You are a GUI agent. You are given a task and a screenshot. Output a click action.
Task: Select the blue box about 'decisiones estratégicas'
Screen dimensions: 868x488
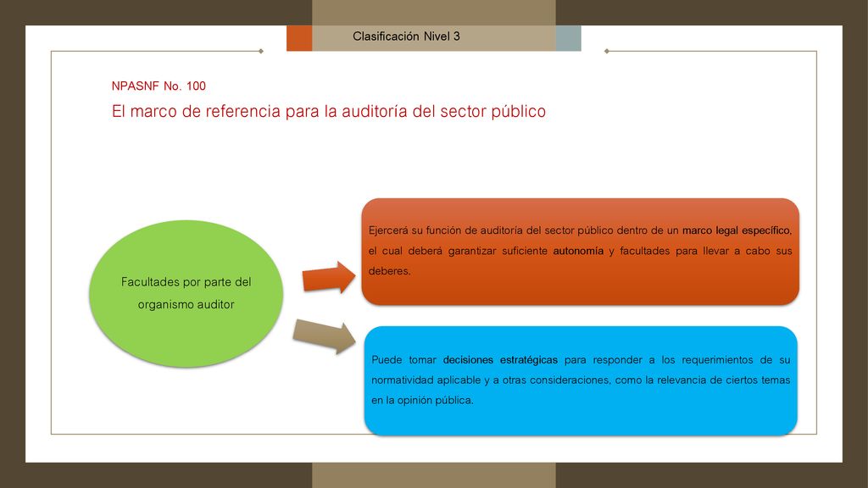[x=581, y=380]
